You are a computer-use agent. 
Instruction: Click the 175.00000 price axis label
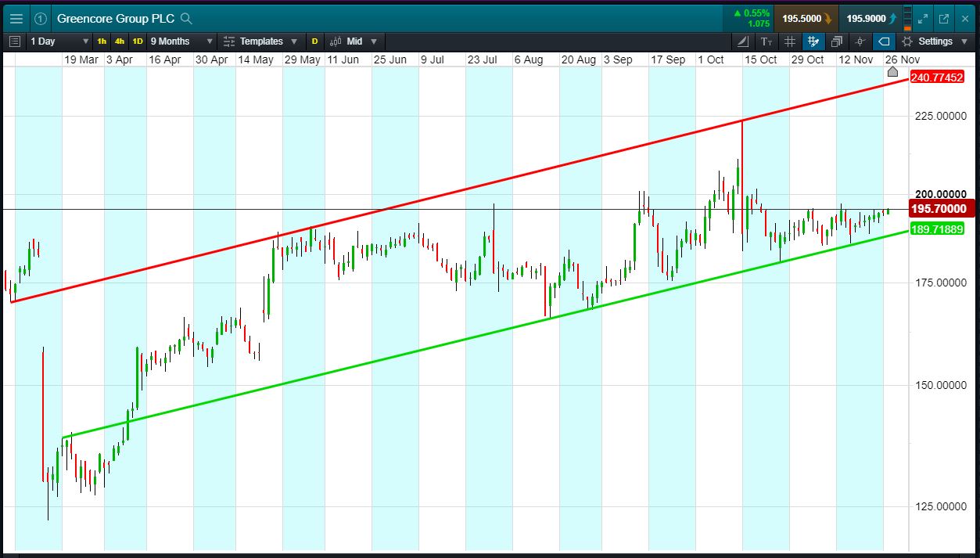tap(941, 282)
